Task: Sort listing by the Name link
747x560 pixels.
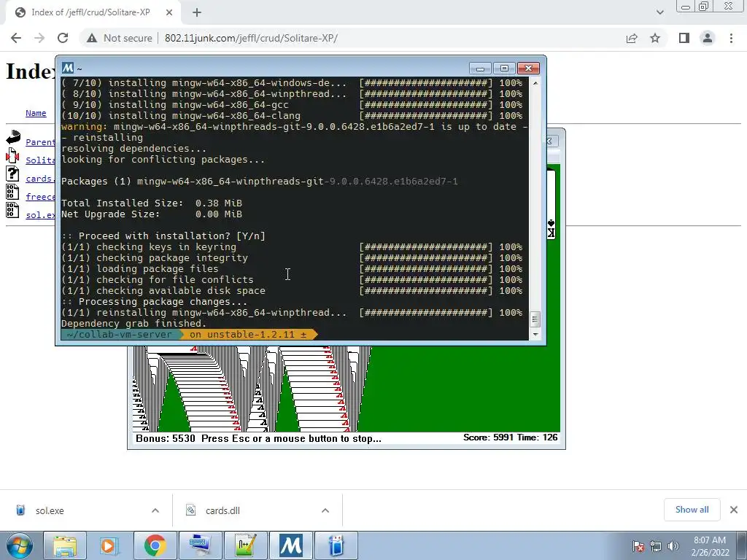Action: click(x=36, y=113)
